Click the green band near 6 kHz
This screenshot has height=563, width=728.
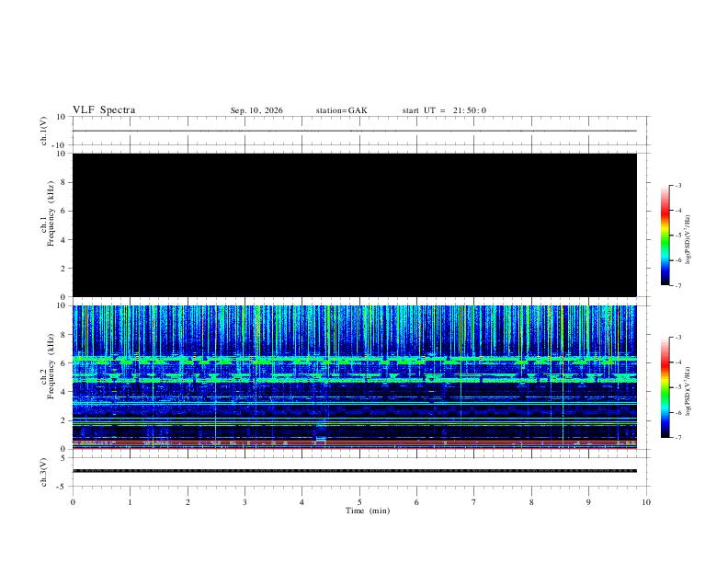tap(355, 359)
